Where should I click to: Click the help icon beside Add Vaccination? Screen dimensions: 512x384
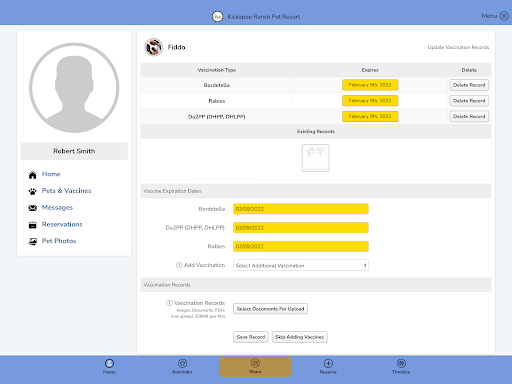point(179,265)
